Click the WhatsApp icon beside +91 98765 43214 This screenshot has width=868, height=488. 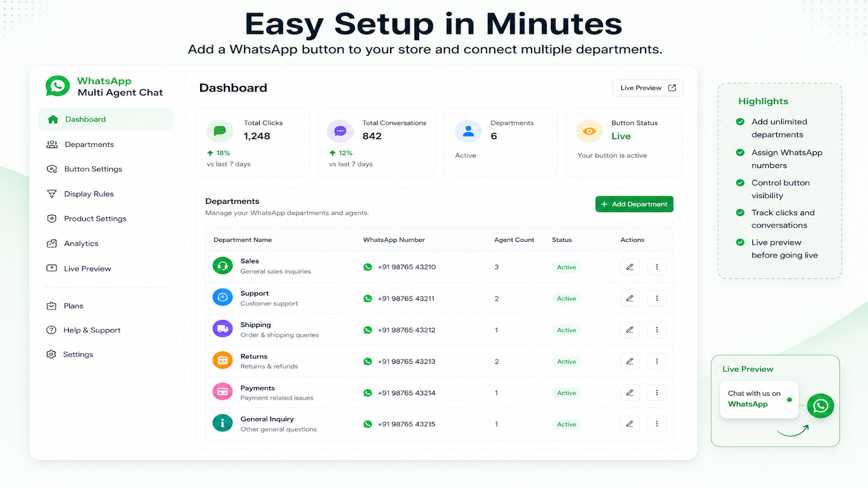368,393
